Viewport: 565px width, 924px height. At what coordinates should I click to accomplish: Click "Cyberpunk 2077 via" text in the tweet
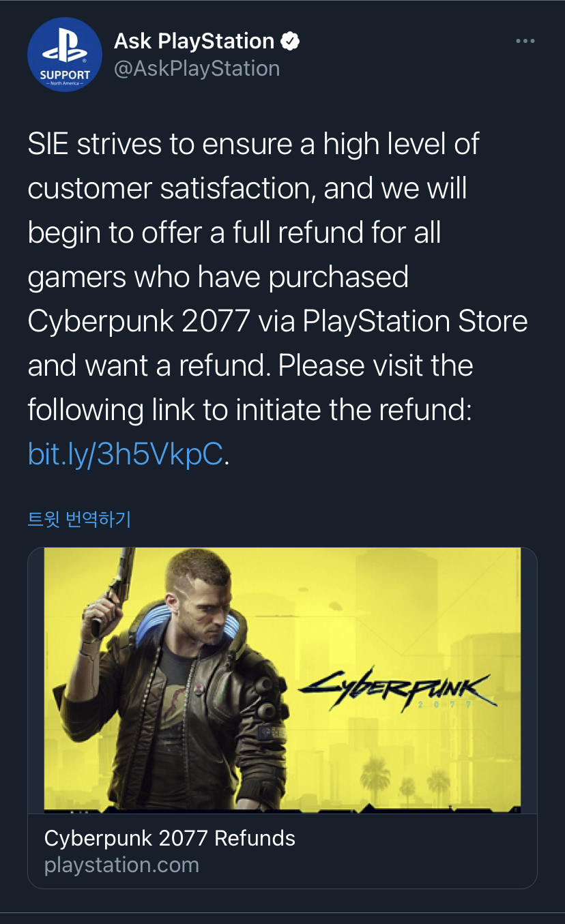coord(162,321)
